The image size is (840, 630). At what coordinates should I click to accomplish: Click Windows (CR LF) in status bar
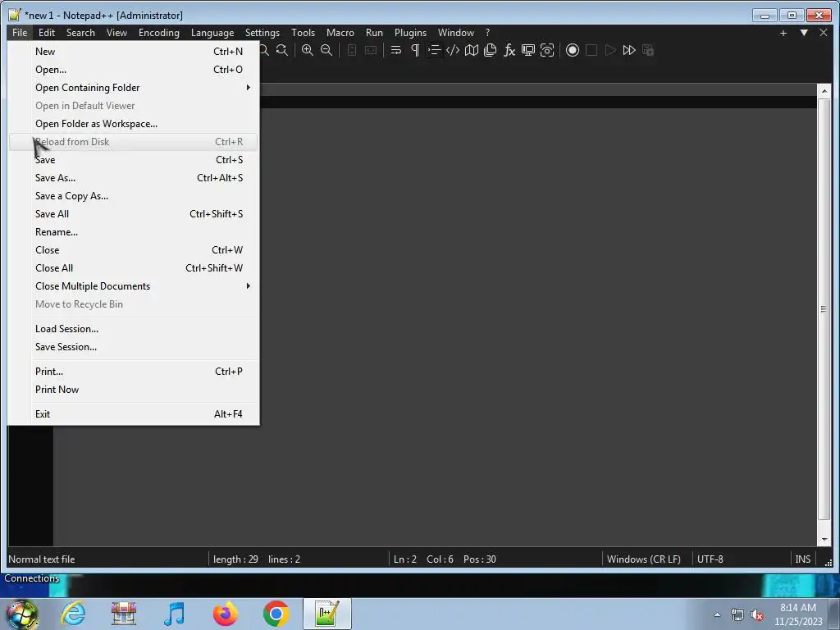pos(643,559)
